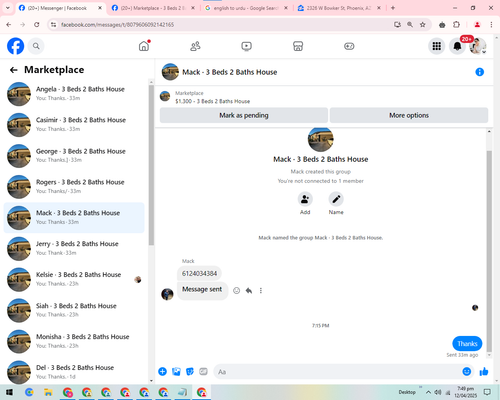The width and height of the screenshot is (500, 400).
Task: Click the conversation scrollbar
Action: [x=489, y=251]
